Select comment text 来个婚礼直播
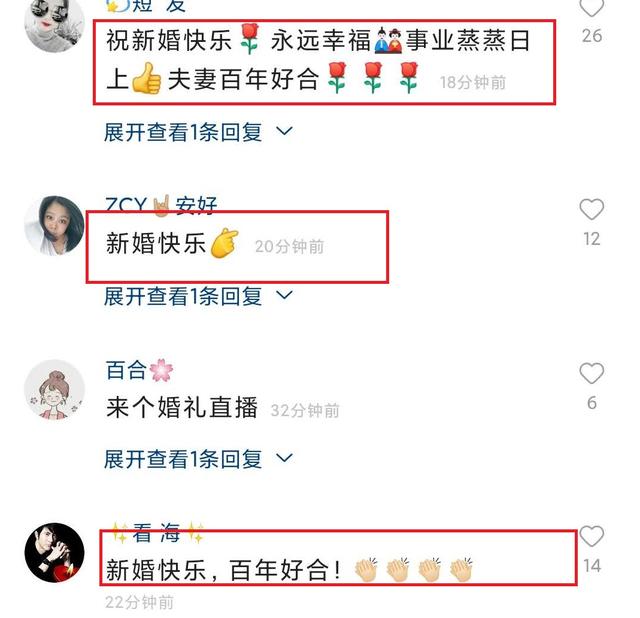 coord(182,407)
